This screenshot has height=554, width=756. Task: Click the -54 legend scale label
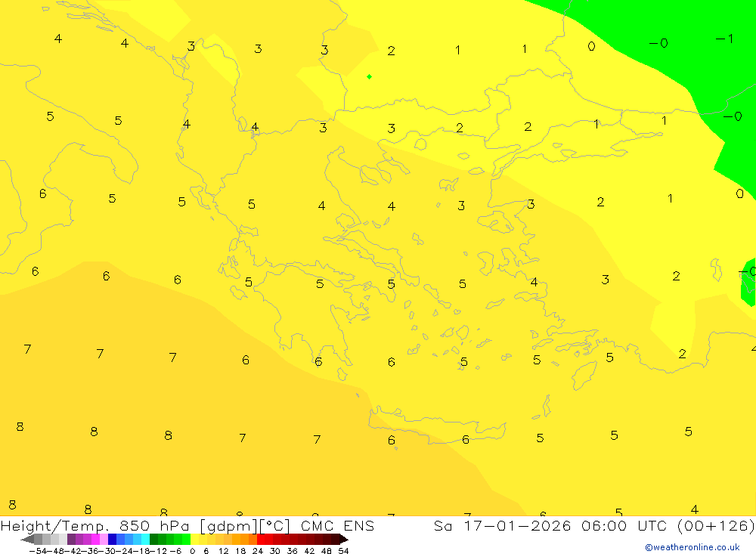coord(38,551)
